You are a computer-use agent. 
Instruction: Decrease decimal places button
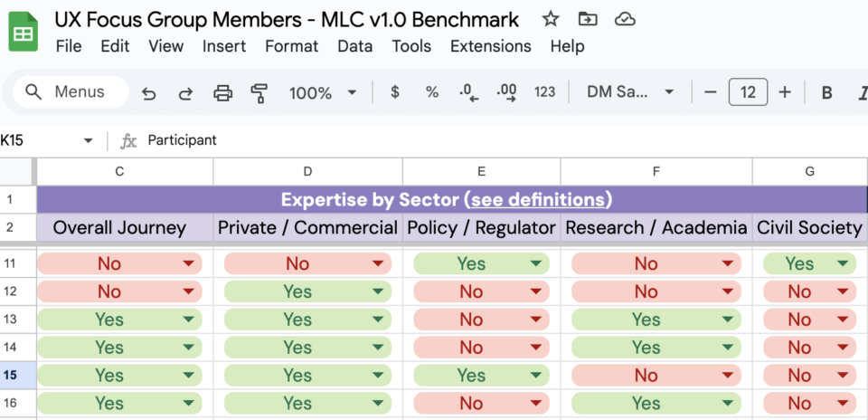click(x=469, y=92)
